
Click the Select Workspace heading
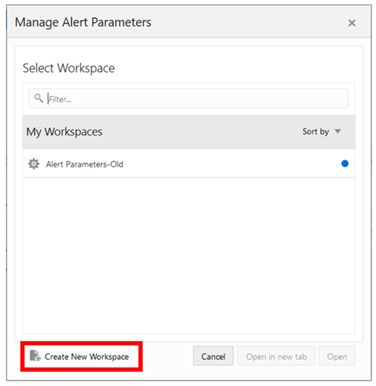[68, 68]
